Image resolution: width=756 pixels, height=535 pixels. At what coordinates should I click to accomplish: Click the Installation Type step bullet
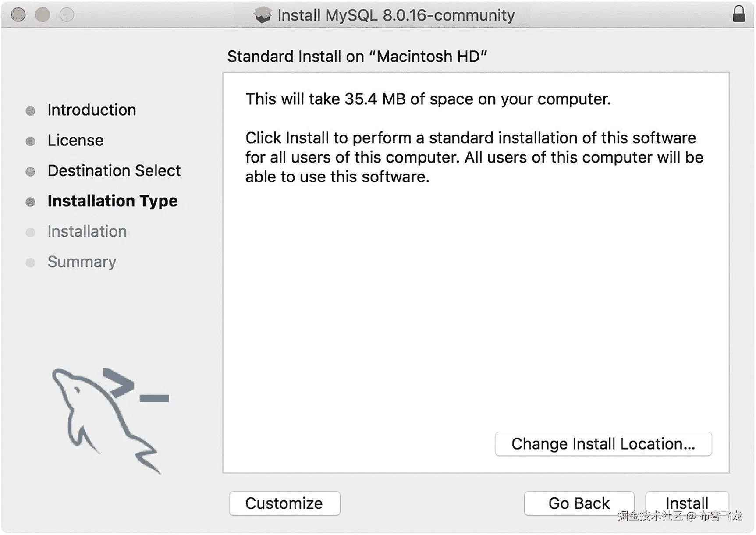[30, 202]
